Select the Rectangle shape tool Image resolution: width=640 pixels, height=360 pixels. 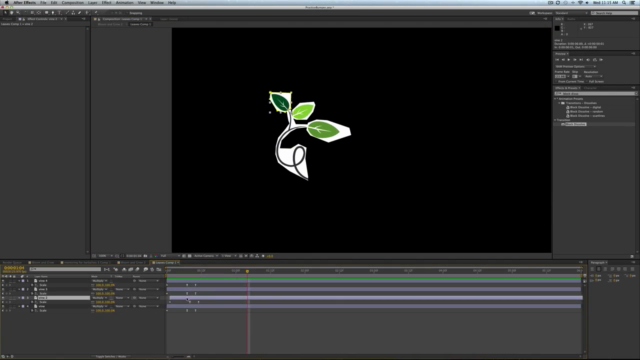pyautogui.click(x=47, y=13)
